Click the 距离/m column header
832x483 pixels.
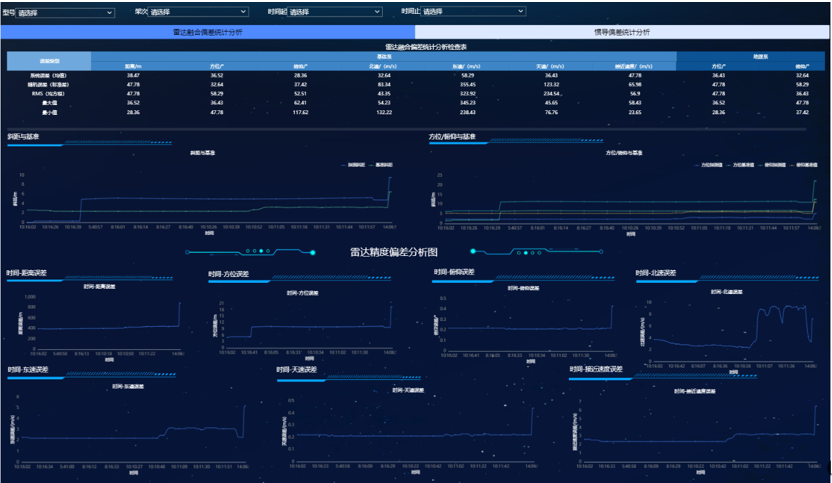(132, 66)
